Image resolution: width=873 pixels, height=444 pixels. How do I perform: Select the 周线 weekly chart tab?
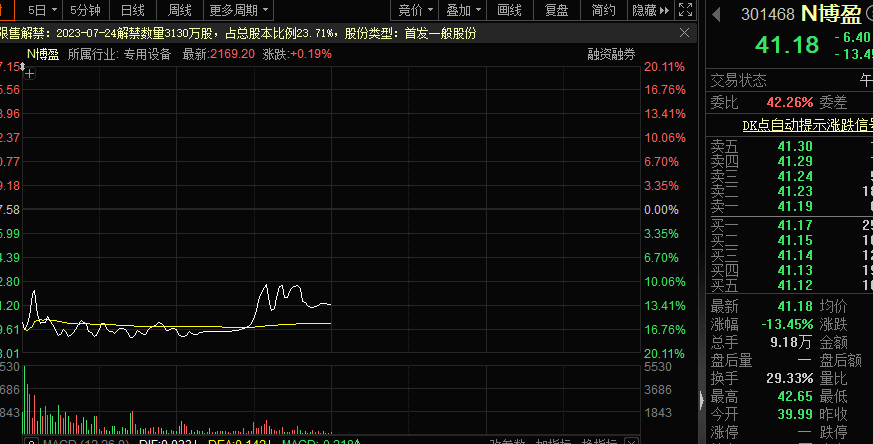click(180, 11)
